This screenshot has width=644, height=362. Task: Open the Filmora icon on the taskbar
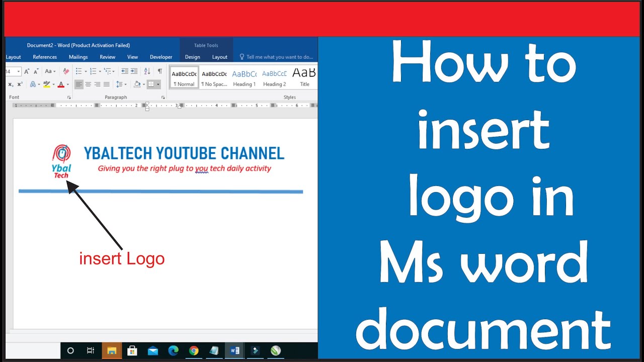[255, 350]
